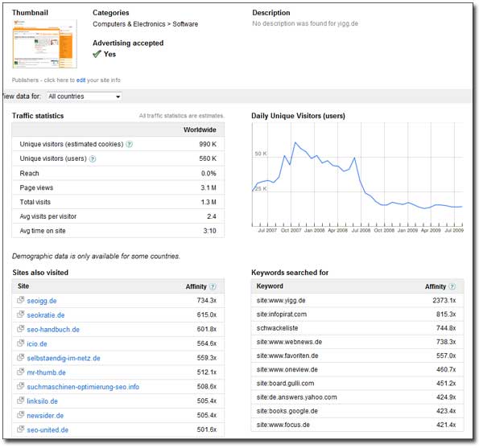
Task: Click Computers & Electronics > Software category text
Action: (146, 24)
